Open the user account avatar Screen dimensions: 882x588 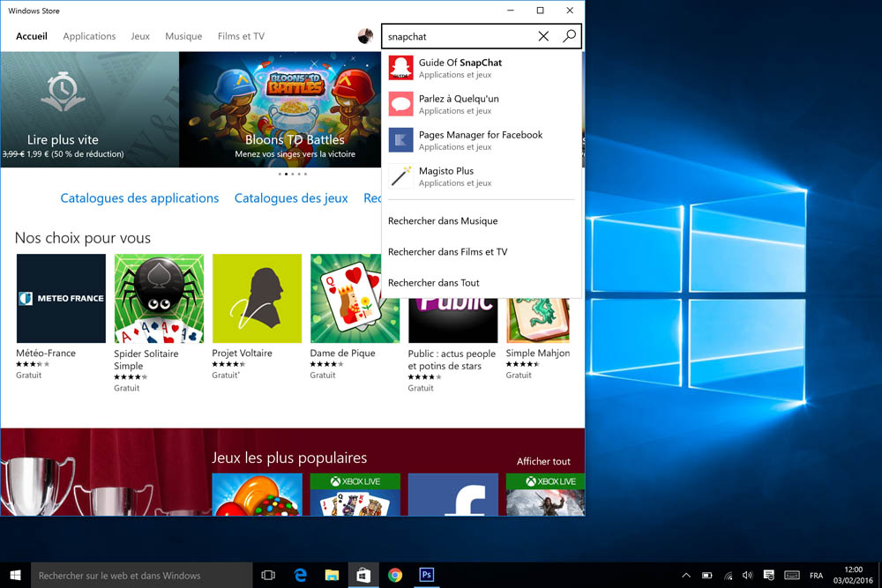pyautogui.click(x=365, y=36)
